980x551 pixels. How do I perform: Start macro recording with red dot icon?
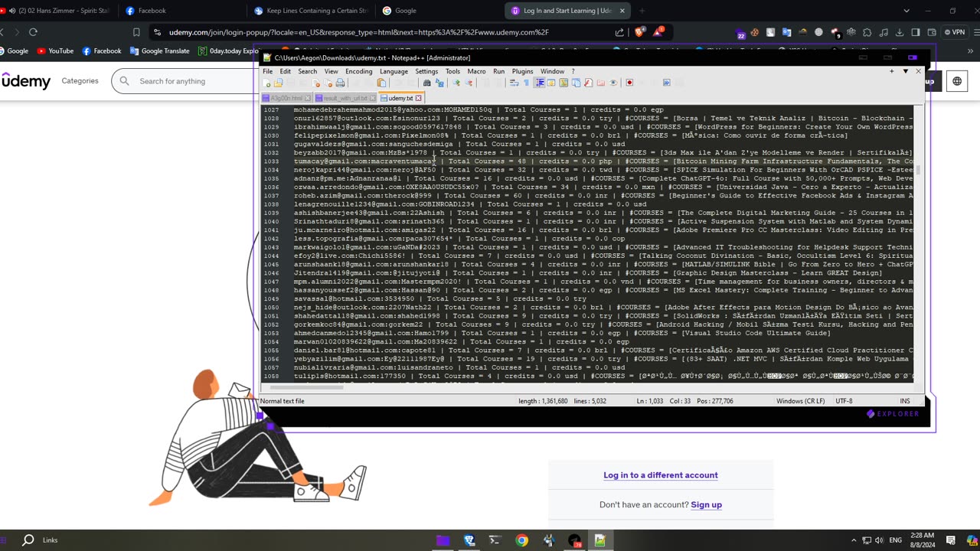[x=629, y=83]
